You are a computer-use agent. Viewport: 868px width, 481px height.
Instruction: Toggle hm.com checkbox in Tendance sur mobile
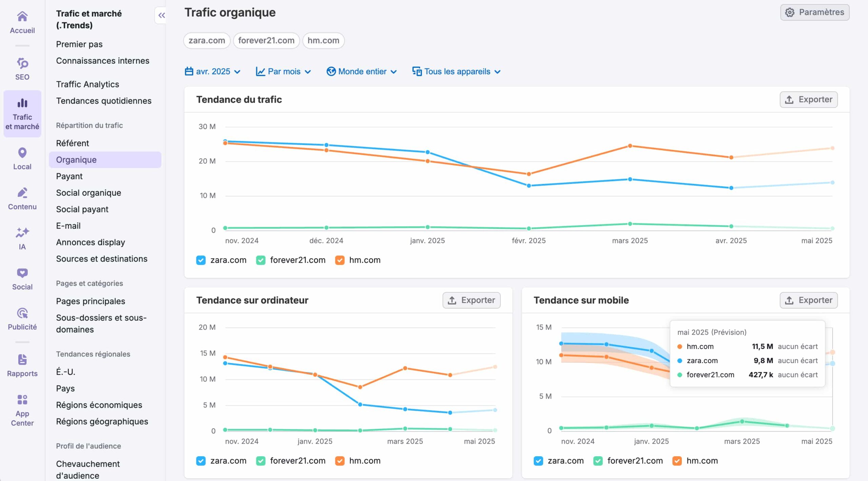[x=677, y=461]
